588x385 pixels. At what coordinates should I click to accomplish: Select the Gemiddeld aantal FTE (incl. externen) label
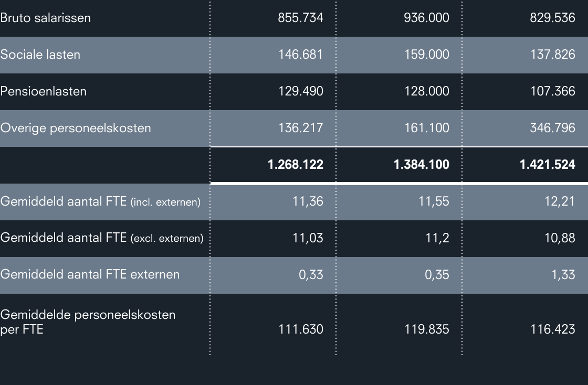100,201
